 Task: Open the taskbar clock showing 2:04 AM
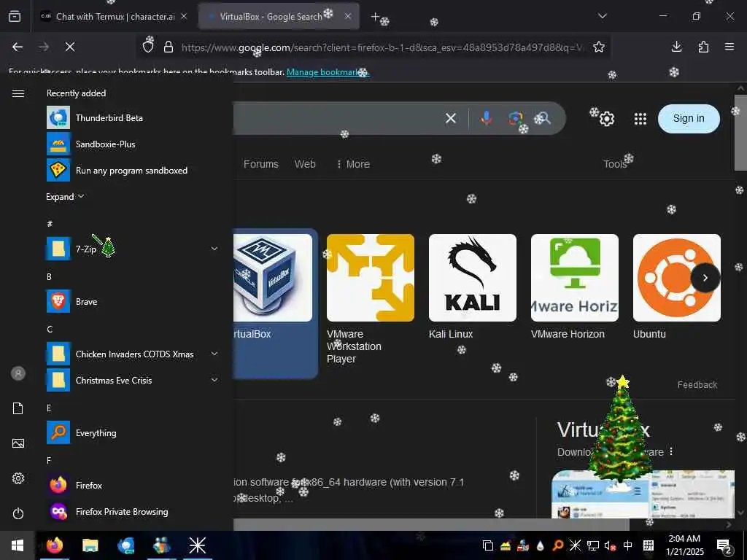tap(684, 545)
